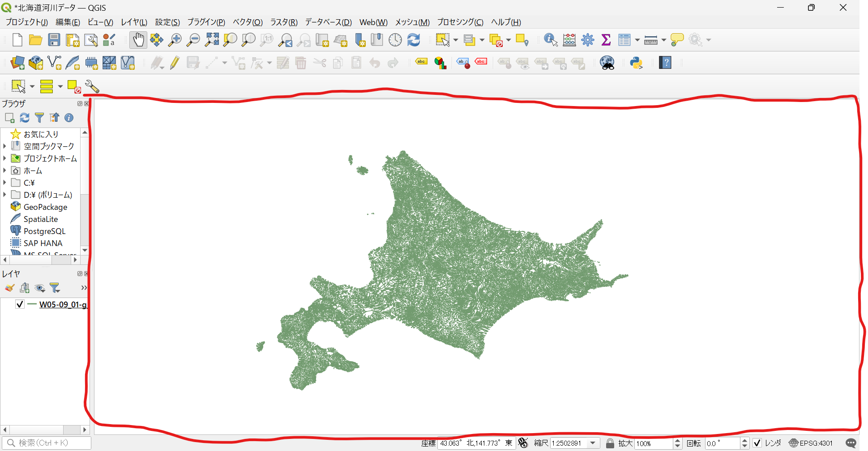868x451 pixels.
Task: Open the Data Source Manager icon
Action: 17,63
